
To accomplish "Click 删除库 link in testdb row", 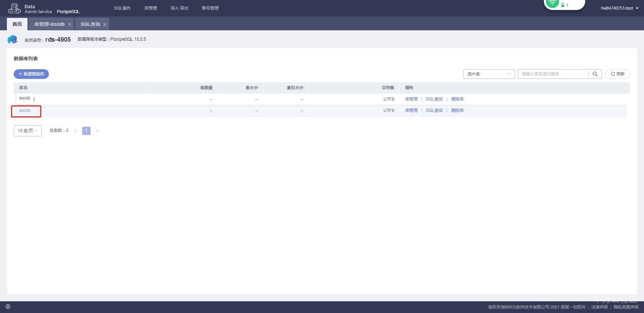I will point(457,111).
